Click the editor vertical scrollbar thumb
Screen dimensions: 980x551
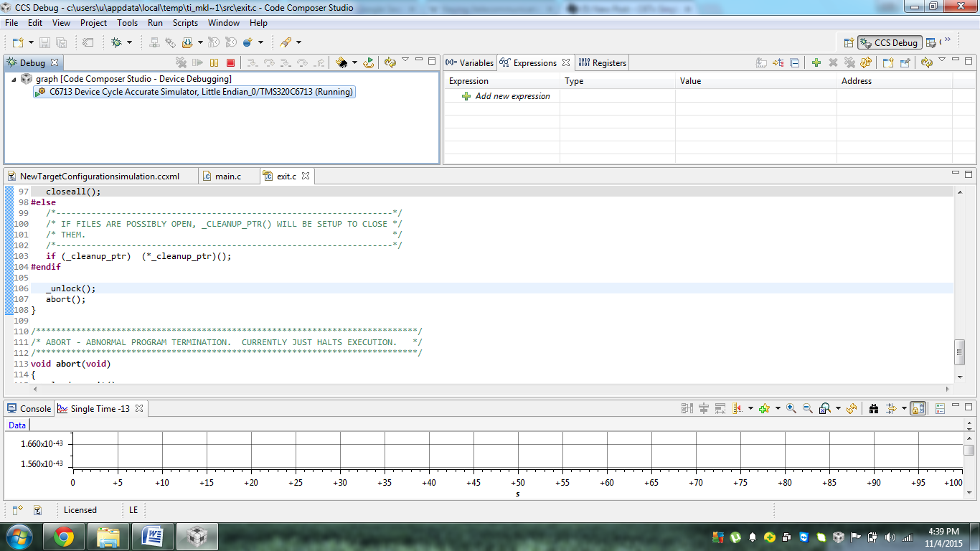[x=959, y=352]
